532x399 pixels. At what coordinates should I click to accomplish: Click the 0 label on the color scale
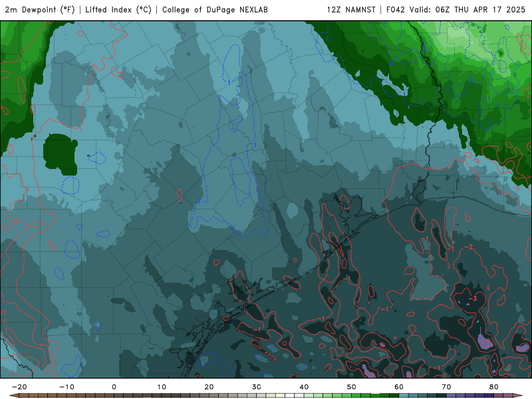pos(114,387)
